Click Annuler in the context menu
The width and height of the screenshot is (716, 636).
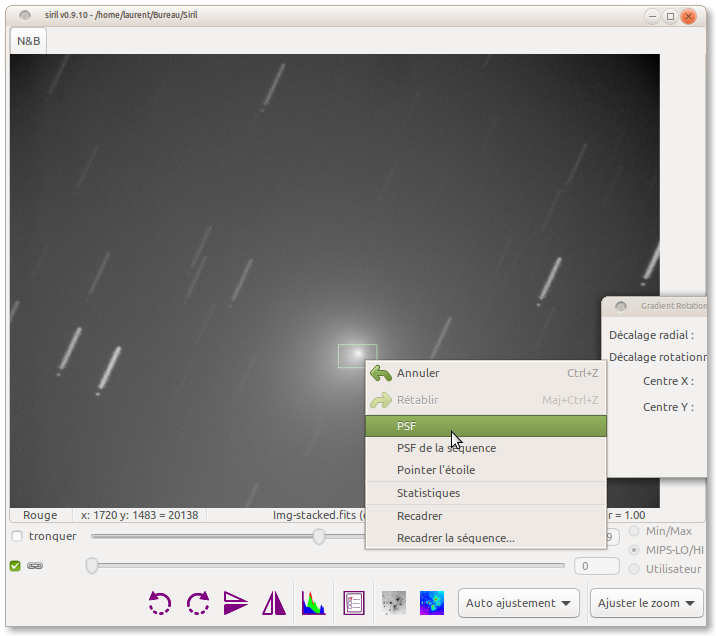click(x=418, y=373)
